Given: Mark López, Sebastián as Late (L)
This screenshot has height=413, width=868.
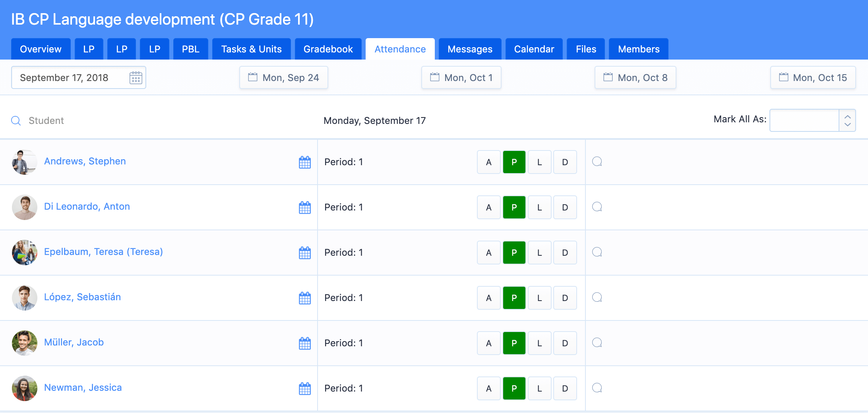Looking at the screenshot, I should point(540,298).
